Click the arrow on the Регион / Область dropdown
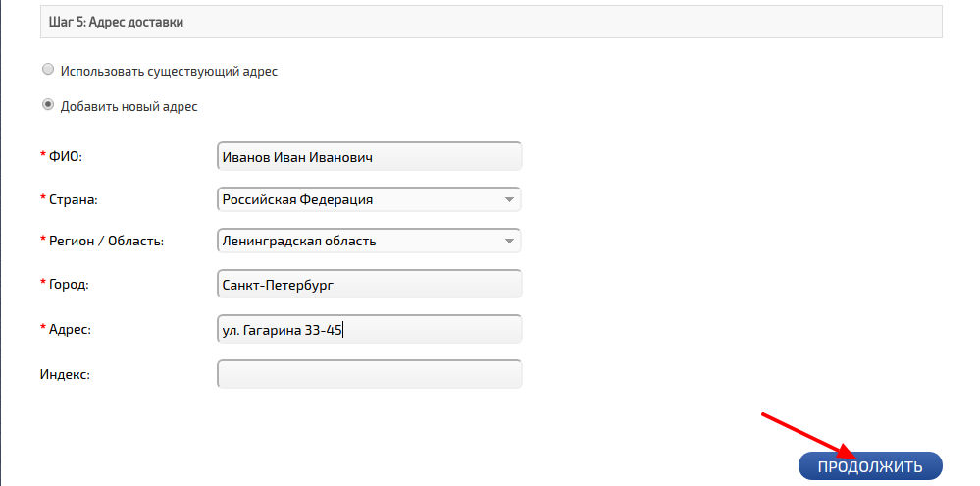 pyautogui.click(x=508, y=241)
